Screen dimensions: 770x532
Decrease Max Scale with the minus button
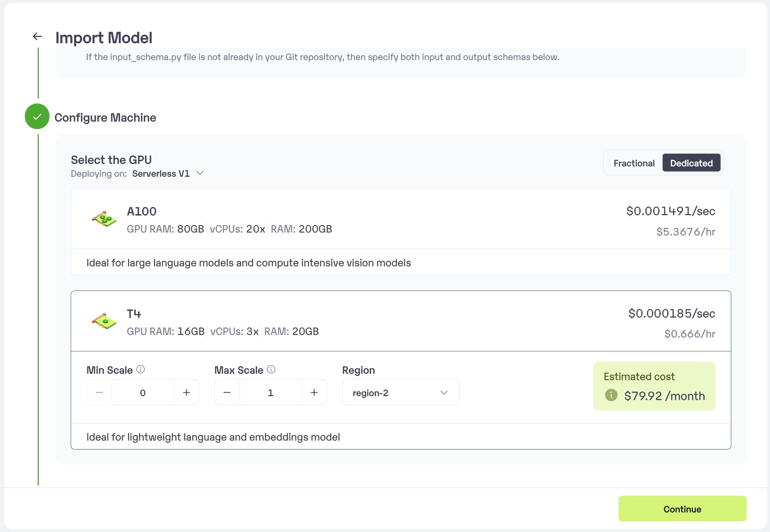[227, 393]
